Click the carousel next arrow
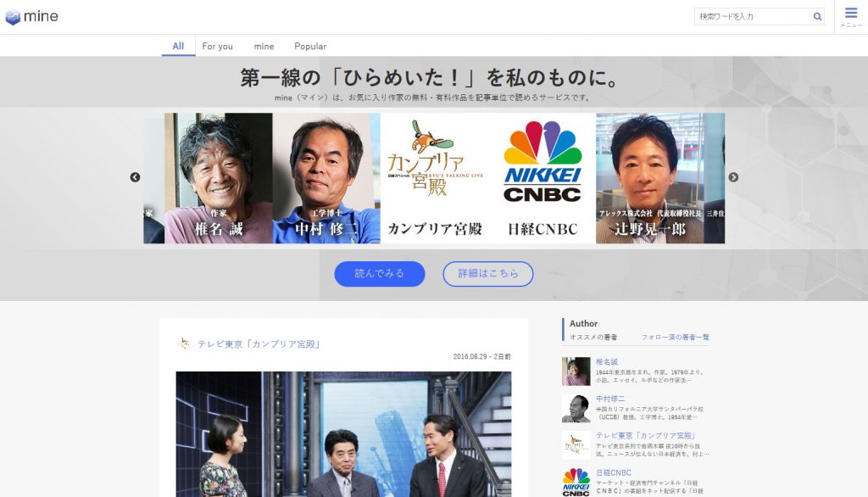This screenshot has width=868, height=497. (x=733, y=177)
